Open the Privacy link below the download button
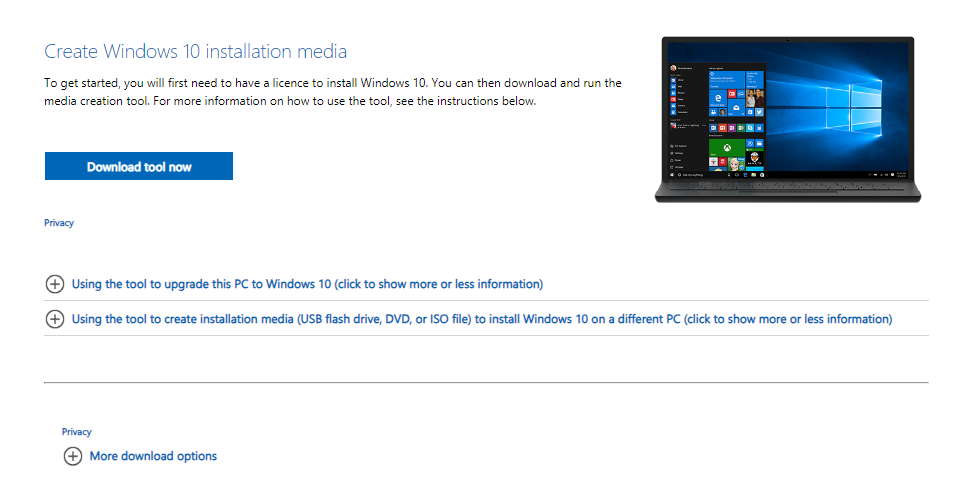Screen dimensions: 957x495 [x=59, y=223]
